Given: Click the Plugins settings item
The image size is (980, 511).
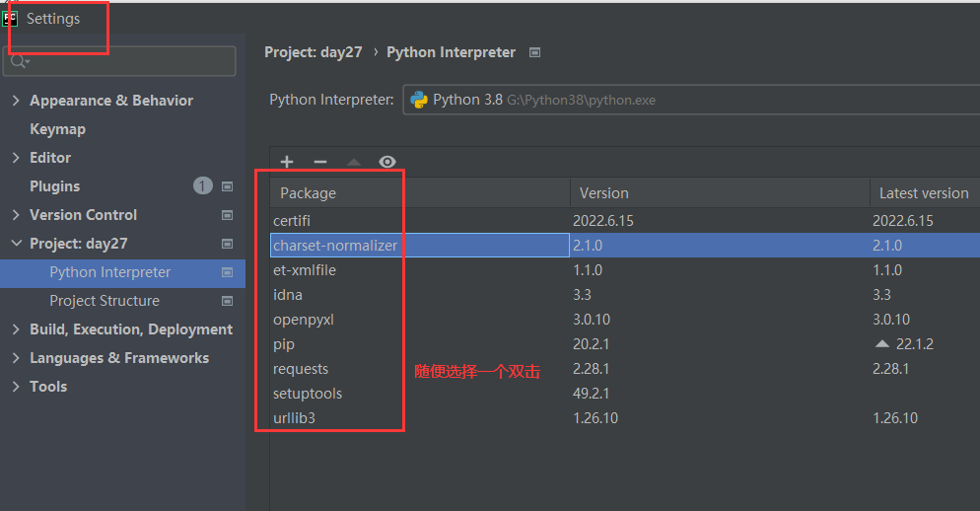Looking at the screenshot, I should 55,186.
